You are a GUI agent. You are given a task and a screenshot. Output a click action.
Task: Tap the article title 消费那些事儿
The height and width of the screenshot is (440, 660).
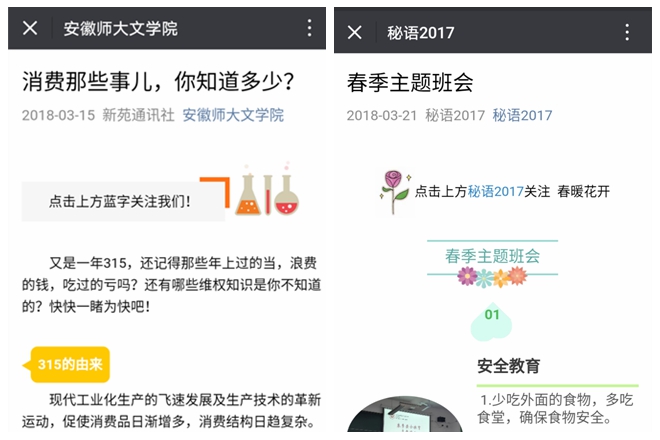pyautogui.click(x=158, y=81)
